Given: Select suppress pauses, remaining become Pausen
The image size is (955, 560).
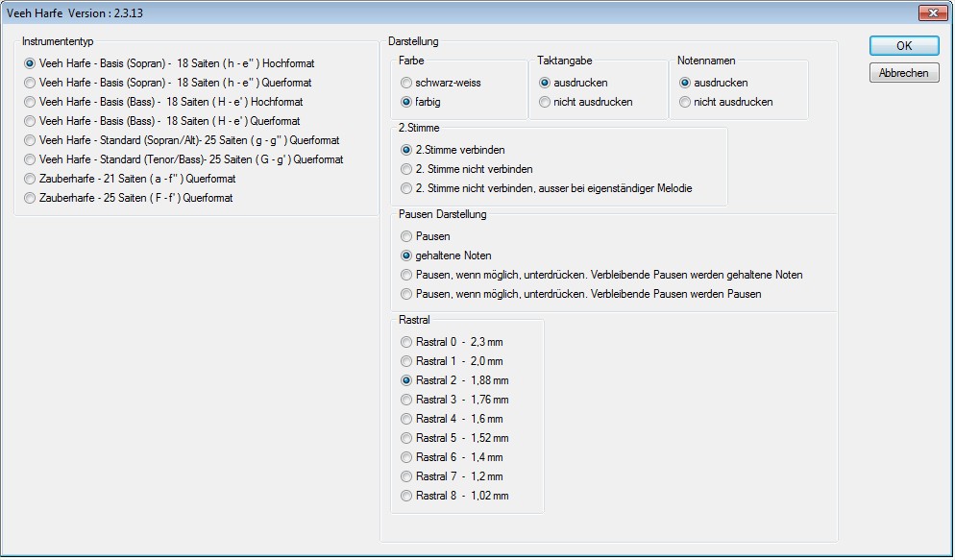Looking at the screenshot, I should (407, 295).
